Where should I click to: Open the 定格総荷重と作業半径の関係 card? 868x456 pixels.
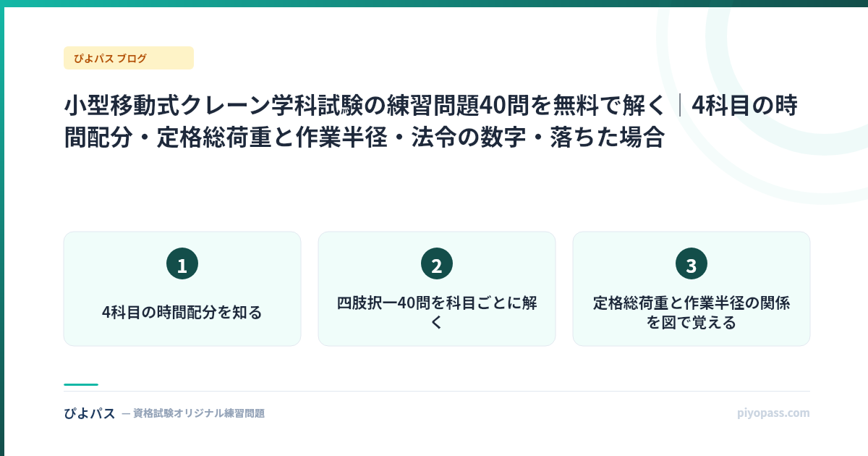tap(692, 289)
